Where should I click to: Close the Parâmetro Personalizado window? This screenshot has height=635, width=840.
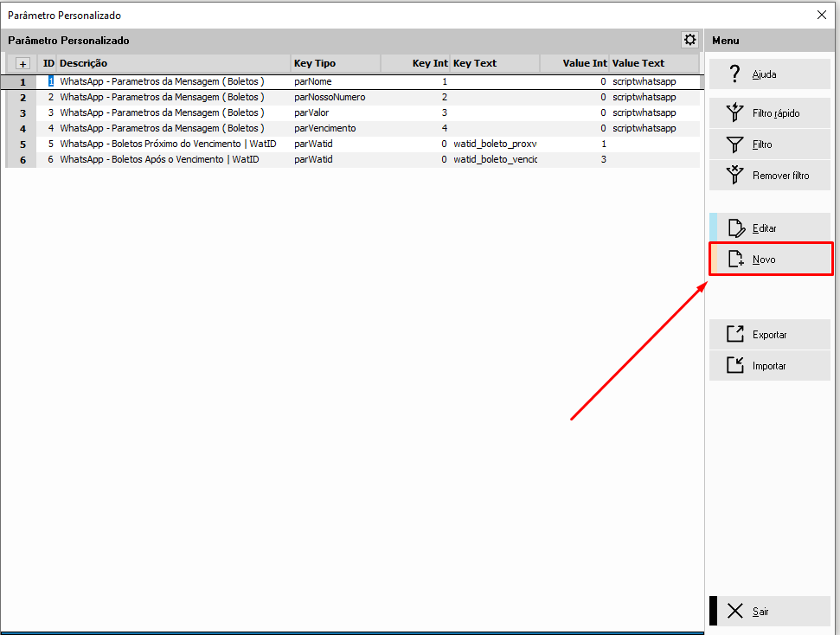pos(822,15)
